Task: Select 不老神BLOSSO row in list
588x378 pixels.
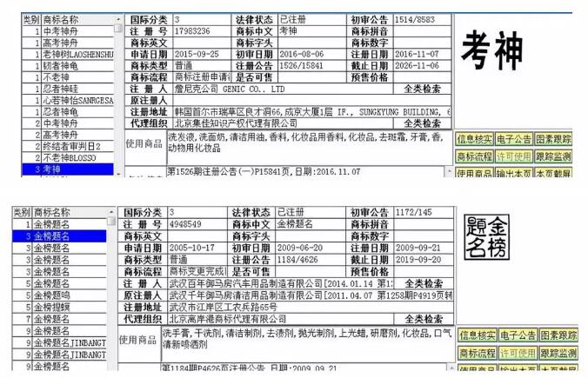Action: pyautogui.click(x=68, y=158)
